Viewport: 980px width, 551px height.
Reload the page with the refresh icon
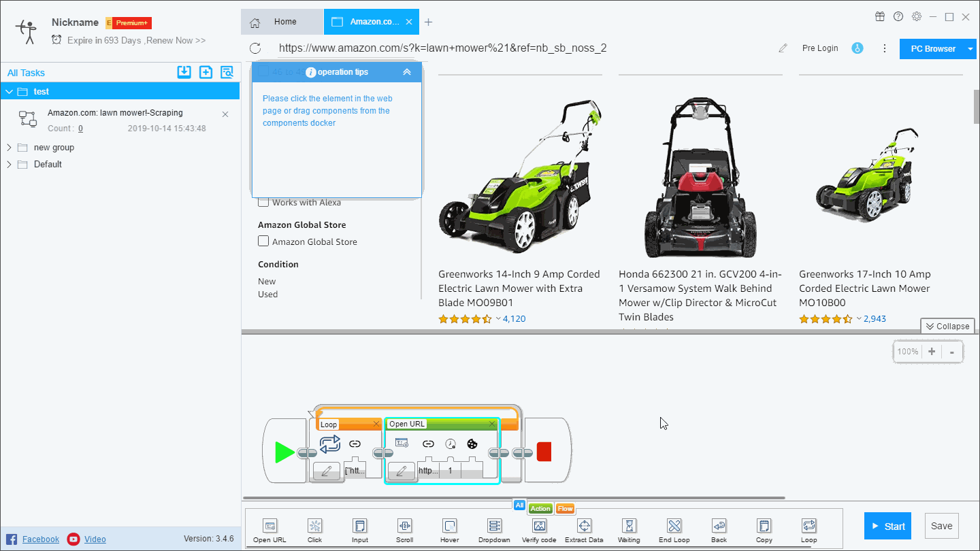click(255, 48)
